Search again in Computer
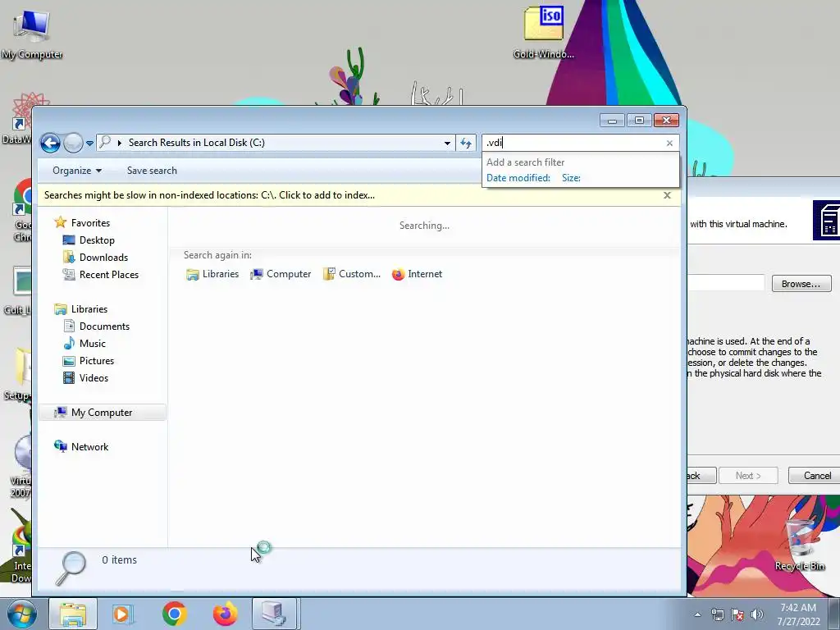Image resolution: width=840 pixels, height=630 pixels. 281,274
